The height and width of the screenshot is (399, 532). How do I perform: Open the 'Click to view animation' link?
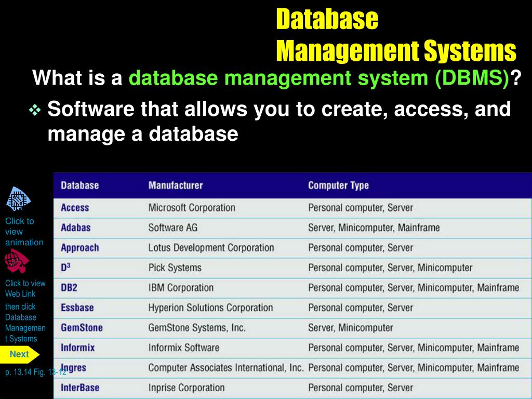24,231
